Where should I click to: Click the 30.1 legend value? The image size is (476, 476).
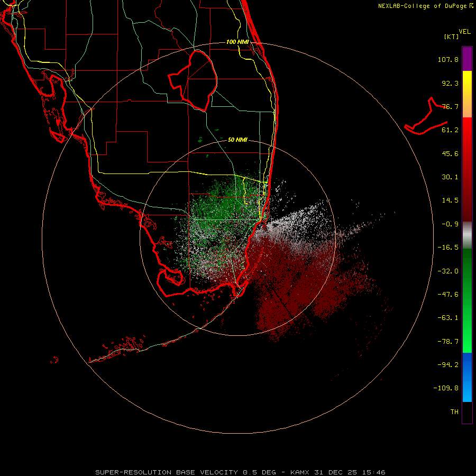click(x=450, y=177)
